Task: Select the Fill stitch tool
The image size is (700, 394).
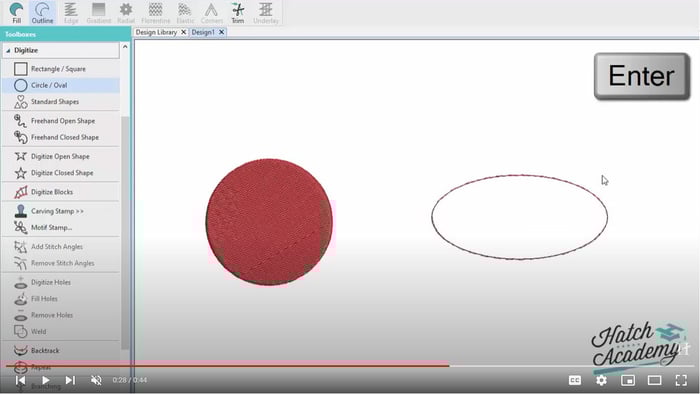Action: 17,12
